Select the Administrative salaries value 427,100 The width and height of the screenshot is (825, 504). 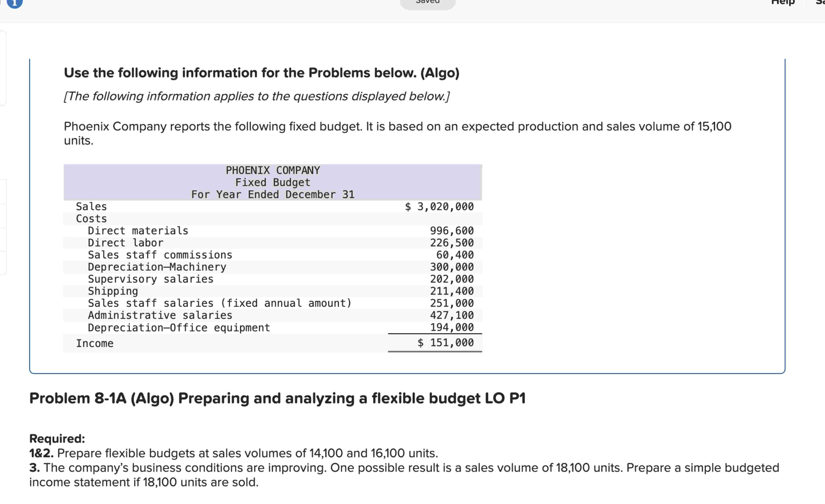[x=452, y=315]
